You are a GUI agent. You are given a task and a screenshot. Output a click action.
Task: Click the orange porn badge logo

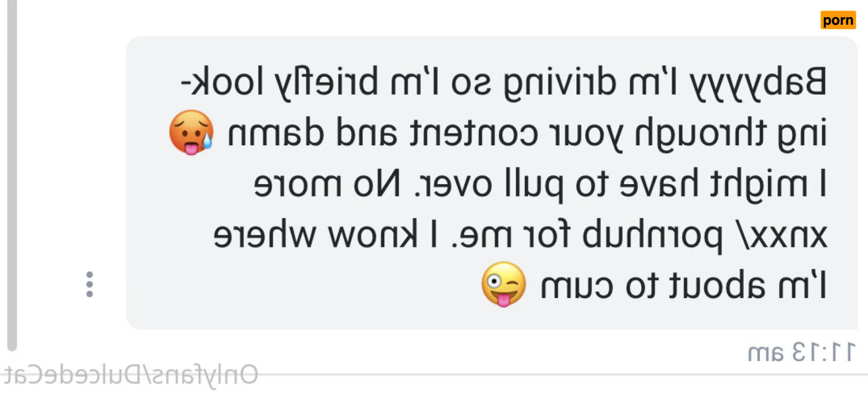[838, 20]
